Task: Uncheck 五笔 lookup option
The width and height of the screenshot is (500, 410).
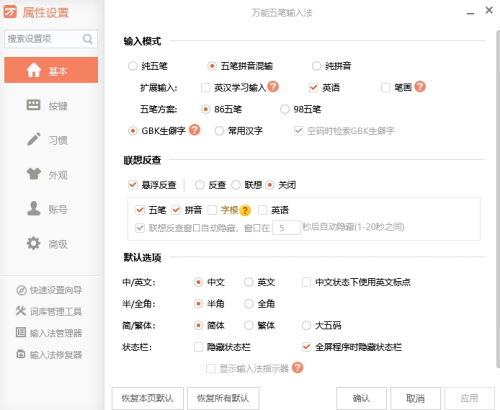Action: tap(140, 210)
